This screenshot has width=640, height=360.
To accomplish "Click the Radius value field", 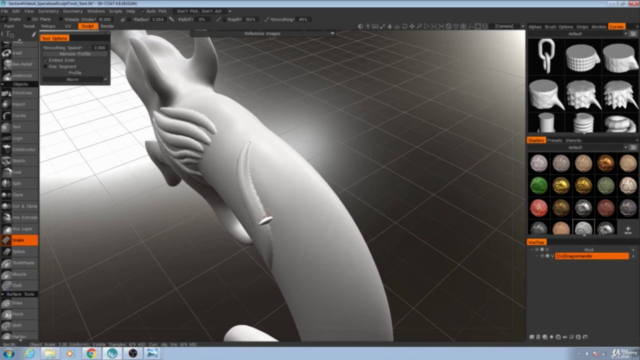I will (158, 19).
